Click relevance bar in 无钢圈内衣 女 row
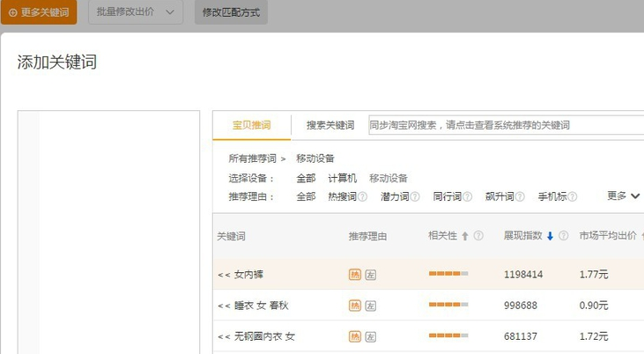Screen dimensions: 644x354 [448, 336]
